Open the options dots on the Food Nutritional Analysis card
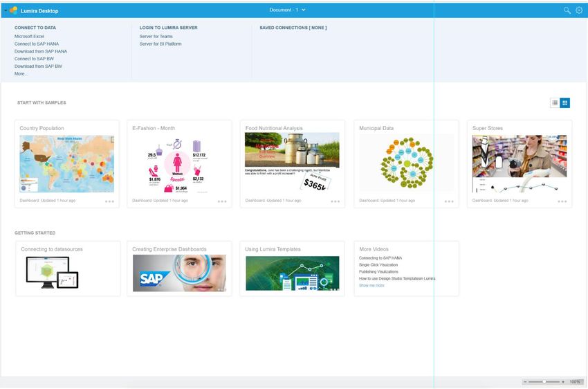588x389 pixels. 336,201
